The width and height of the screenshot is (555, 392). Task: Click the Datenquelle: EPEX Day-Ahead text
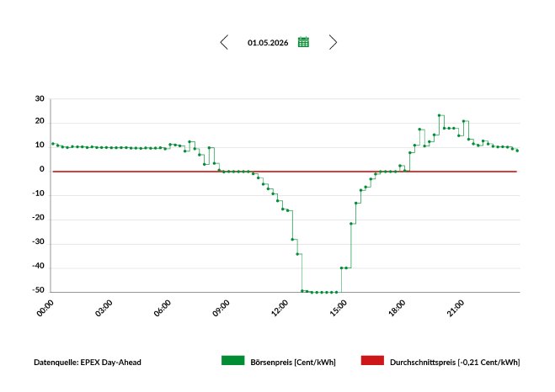[88, 363]
